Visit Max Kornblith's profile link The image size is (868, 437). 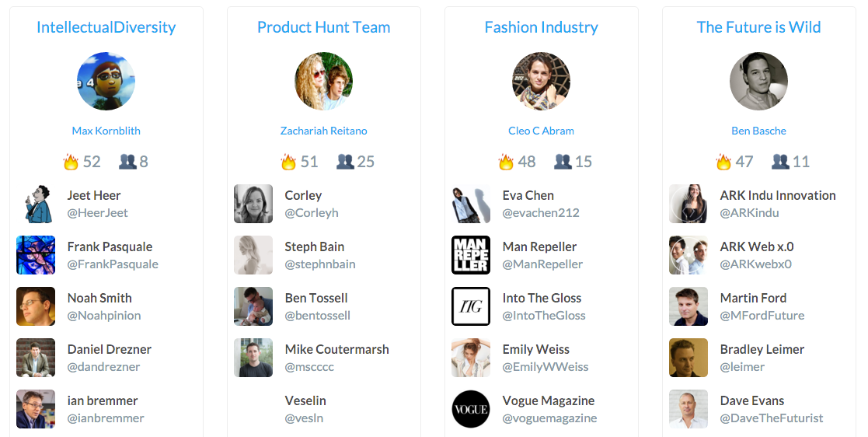[106, 131]
